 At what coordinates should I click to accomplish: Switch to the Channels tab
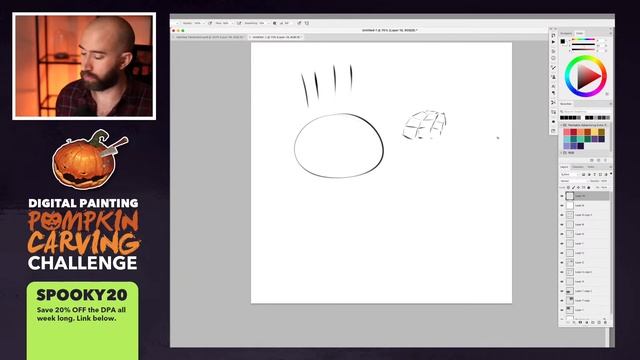578,167
